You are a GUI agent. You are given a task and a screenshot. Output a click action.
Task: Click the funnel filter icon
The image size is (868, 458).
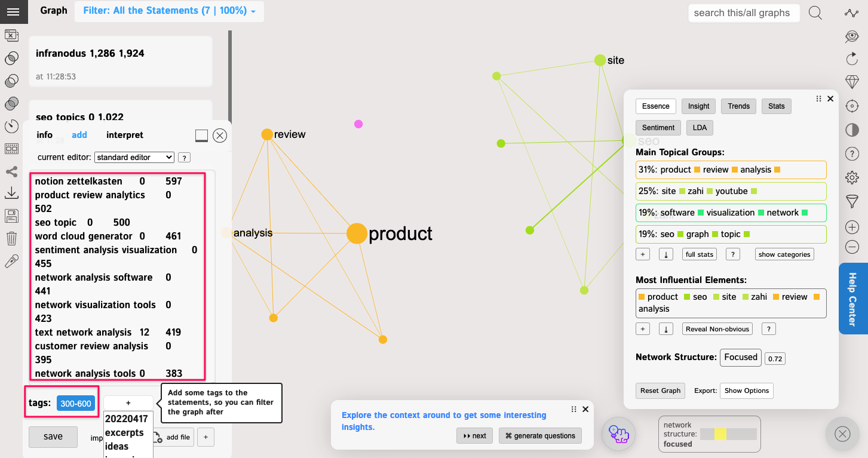pos(852,201)
